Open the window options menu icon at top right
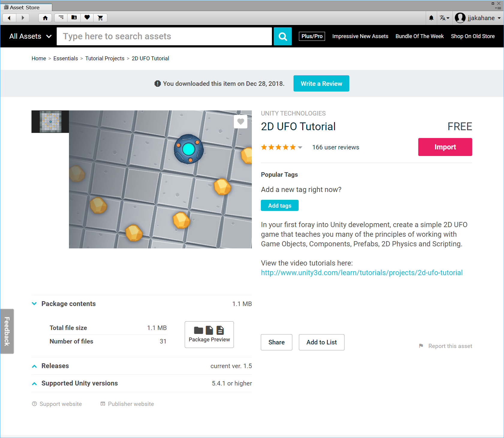Screen dimensions: 504x438 pyautogui.click(x=498, y=8)
